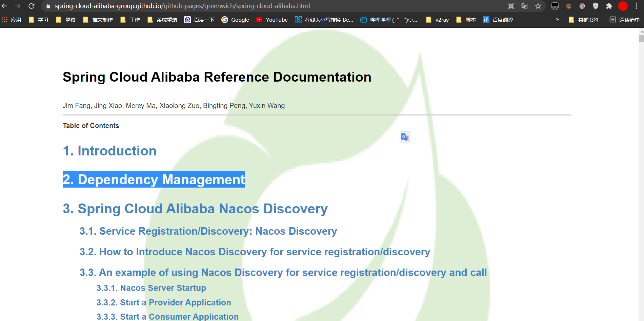The width and height of the screenshot is (644, 321).
Task: Go to 1. Introduction section
Action: [x=109, y=151]
